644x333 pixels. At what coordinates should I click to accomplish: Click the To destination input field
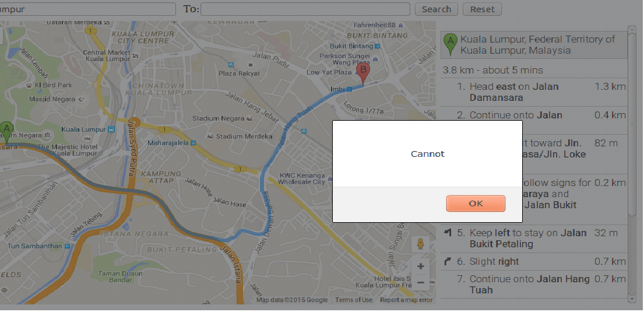point(305,9)
